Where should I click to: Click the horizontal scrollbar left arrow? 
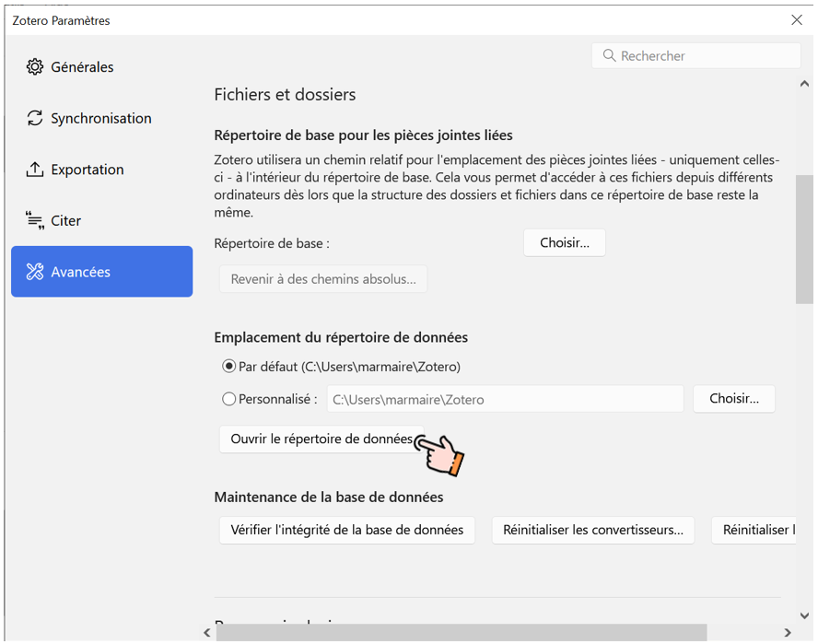[x=207, y=633]
